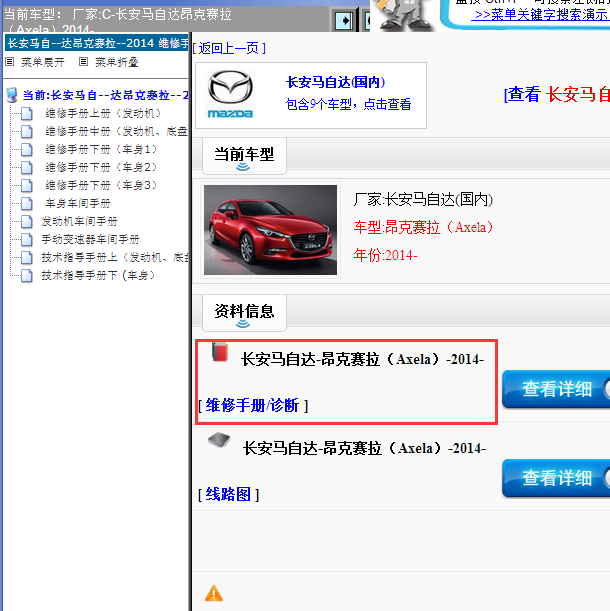This screenshot has width=610, height=611.
Task: Open the 维修手册/诊断 link
Action: click(x=252, y=405)
